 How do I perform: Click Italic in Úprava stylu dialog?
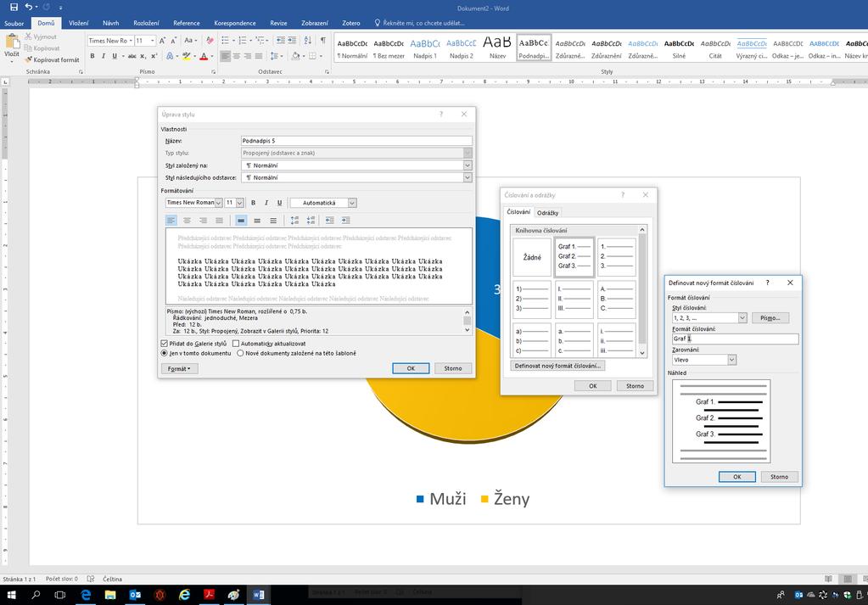(x=266, y=203)
